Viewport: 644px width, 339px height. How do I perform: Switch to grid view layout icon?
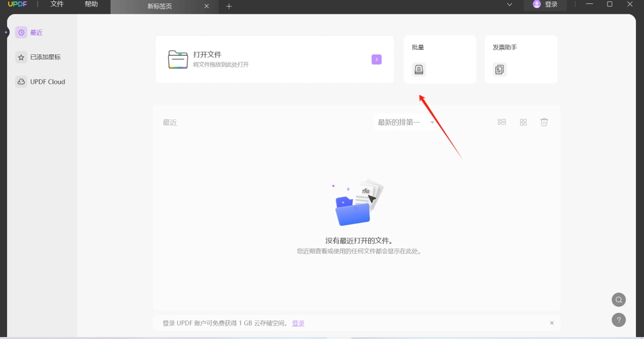click(523, 122)
